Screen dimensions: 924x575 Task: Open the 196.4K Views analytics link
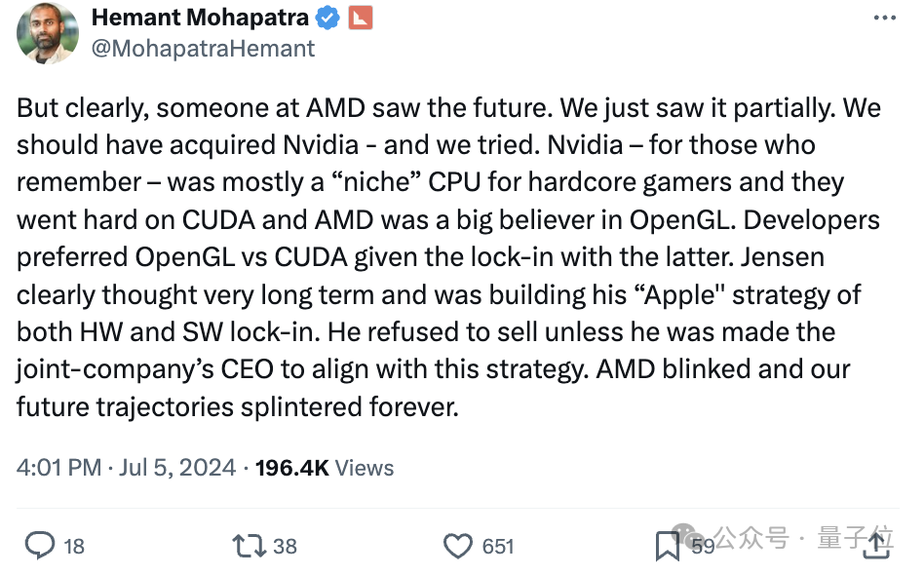point(324,468)
